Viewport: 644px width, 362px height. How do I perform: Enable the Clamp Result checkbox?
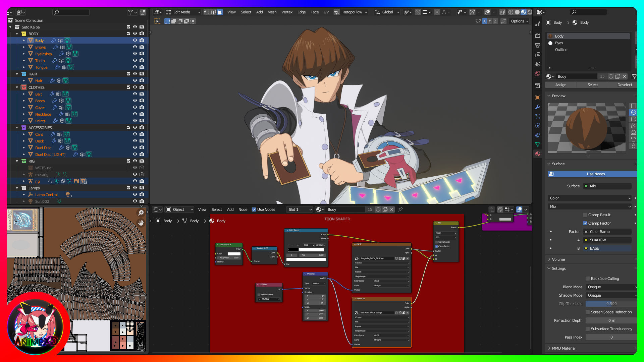[x=585, y=215]
